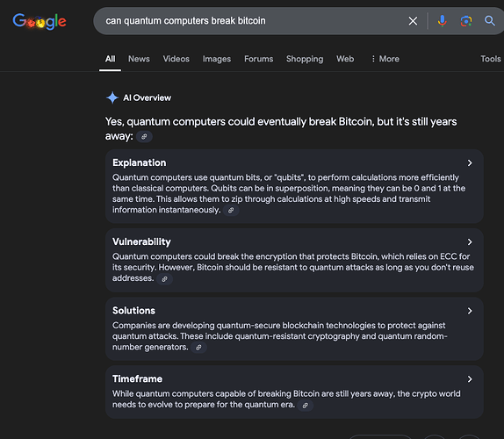
Task: Open source link icon in Explanation card
Action: click(x=231, y=210)
